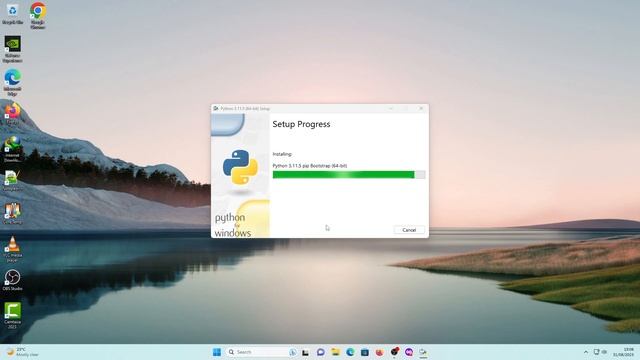Open Microsoft Store from the taskbar

[365, 352]
